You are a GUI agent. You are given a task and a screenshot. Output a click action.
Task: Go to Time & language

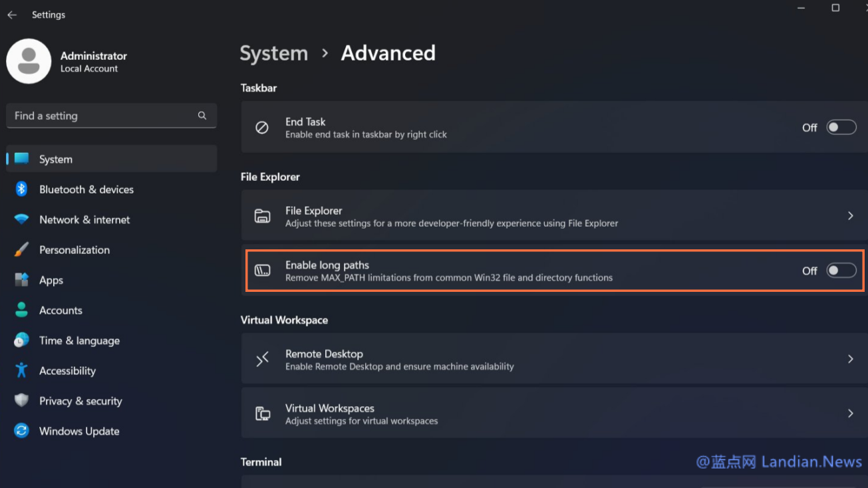111,340
